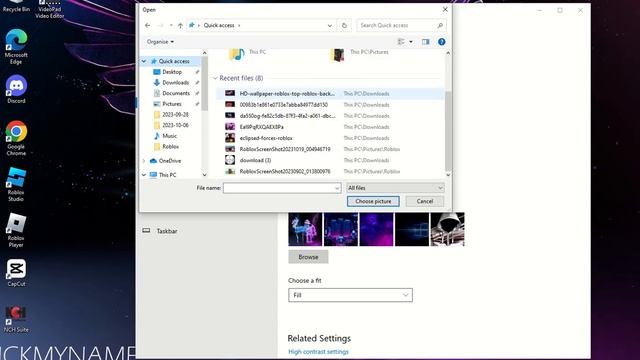Click the Quick access breadcrumb segment
The image size is (640, 360).
pyautogui.click(x=219, y=25)
